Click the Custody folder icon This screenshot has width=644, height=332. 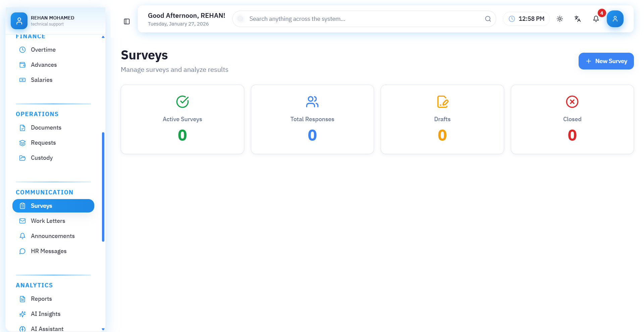click(22, 158)
